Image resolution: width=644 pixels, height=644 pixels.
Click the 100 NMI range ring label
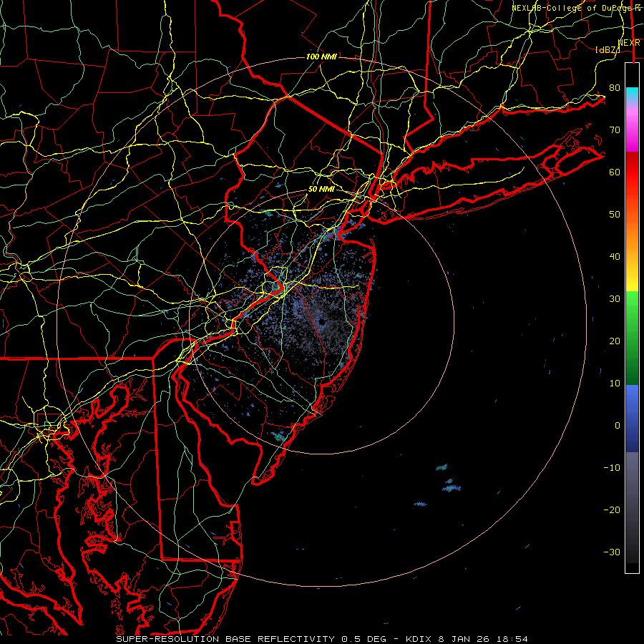pyautogui.click(x=321, y=57)
